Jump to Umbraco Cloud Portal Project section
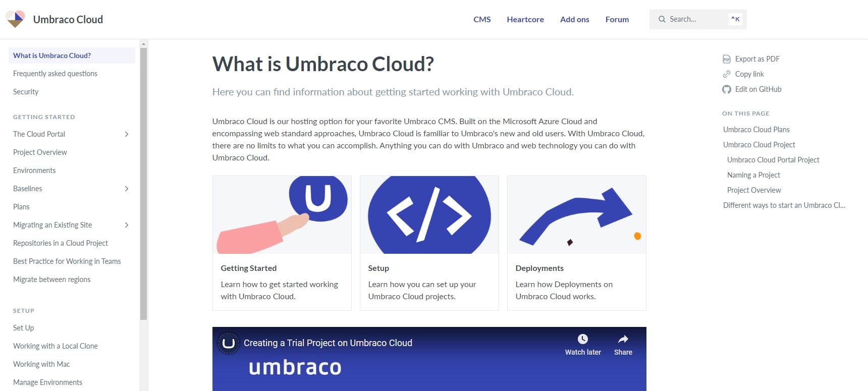The width and height of the screenshot is (868, 391). (x=773, y=160)
